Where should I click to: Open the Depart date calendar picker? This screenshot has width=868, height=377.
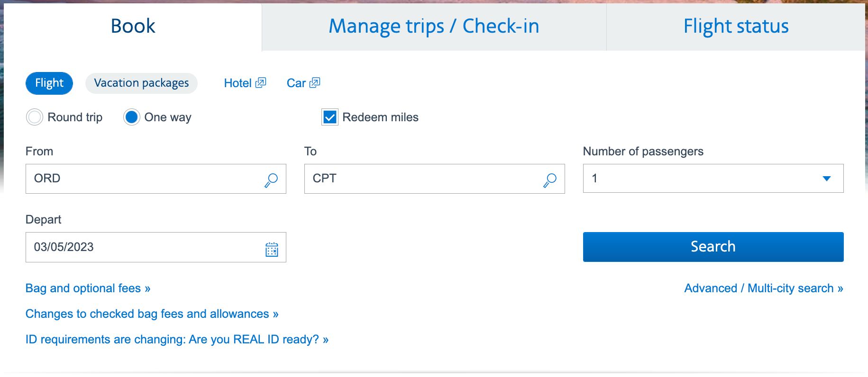pos(271,247)
